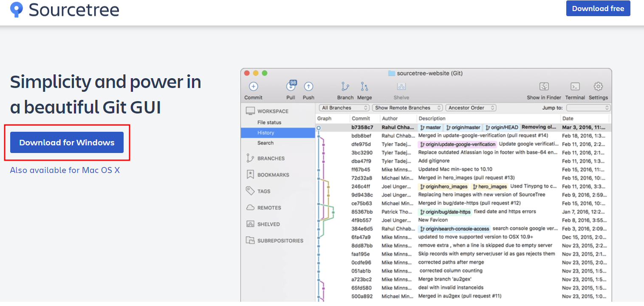Open Also available for Mac OS X link
The height and width of the screenshot is (306, 644).
point(65,170)
